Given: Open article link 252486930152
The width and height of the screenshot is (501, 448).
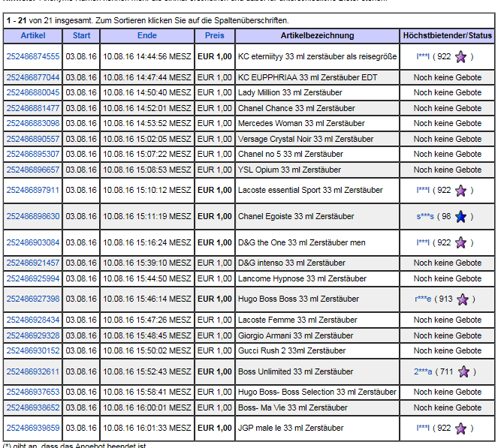Looking at the screenshot, I should click(x=33, y=351).
